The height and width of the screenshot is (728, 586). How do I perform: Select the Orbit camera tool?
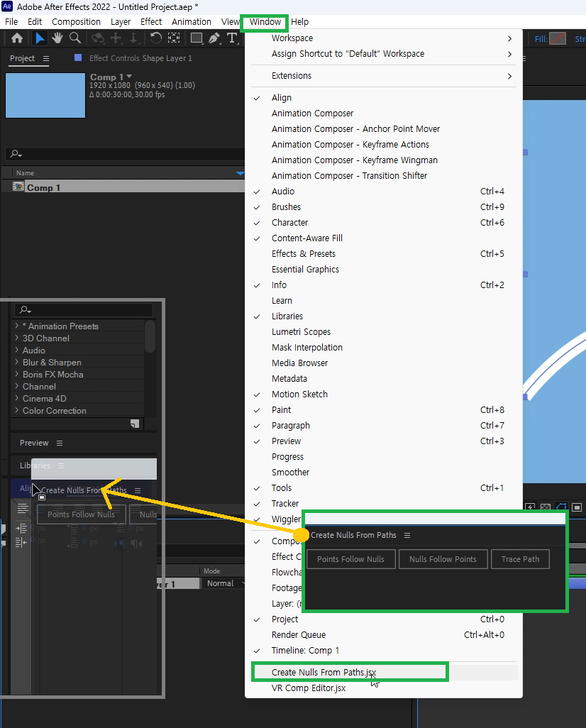[97, 38]
